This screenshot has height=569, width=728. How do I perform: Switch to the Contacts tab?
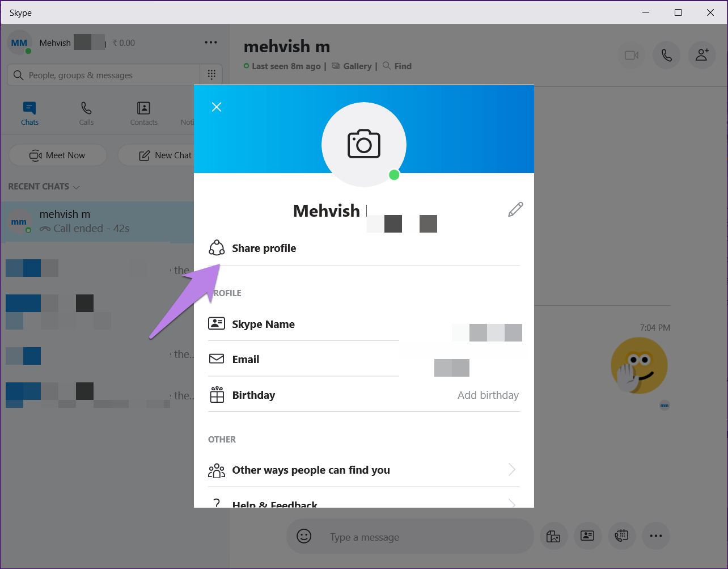[x=144, y=113]
